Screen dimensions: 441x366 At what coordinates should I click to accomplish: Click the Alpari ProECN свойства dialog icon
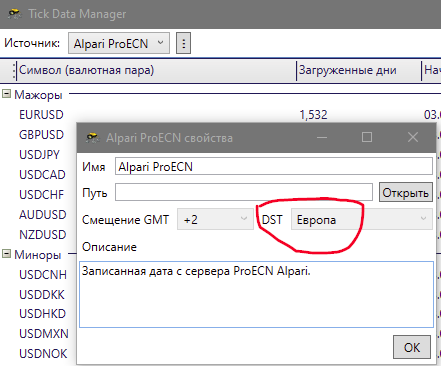(x=92, y=137)
